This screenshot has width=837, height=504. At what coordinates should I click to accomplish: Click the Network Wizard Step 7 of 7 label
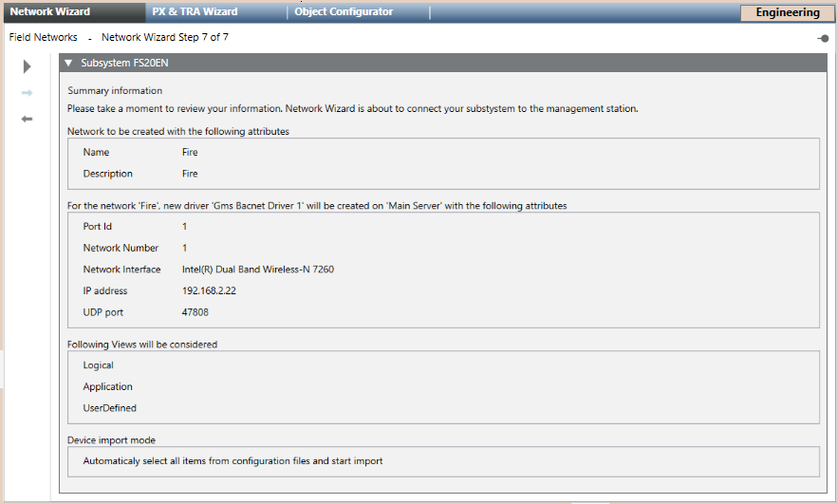click(165, 38)
